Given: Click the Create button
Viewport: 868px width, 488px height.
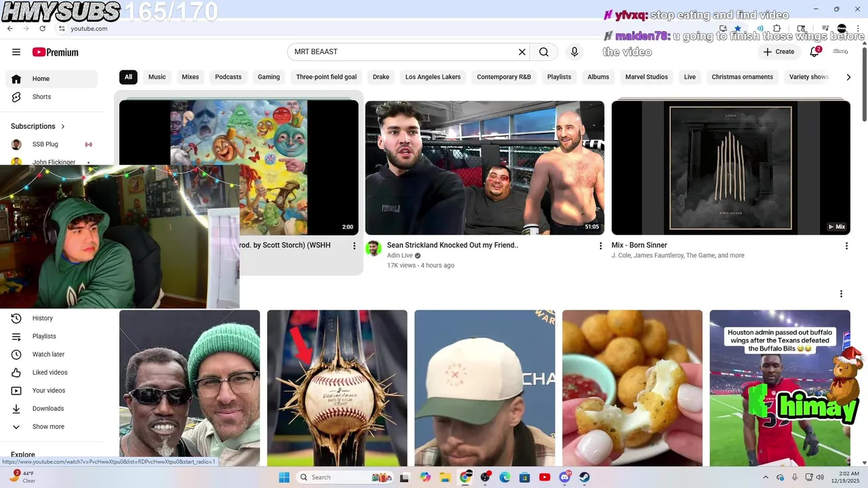Looking at the screenshot, I should [x=778, y=52].
